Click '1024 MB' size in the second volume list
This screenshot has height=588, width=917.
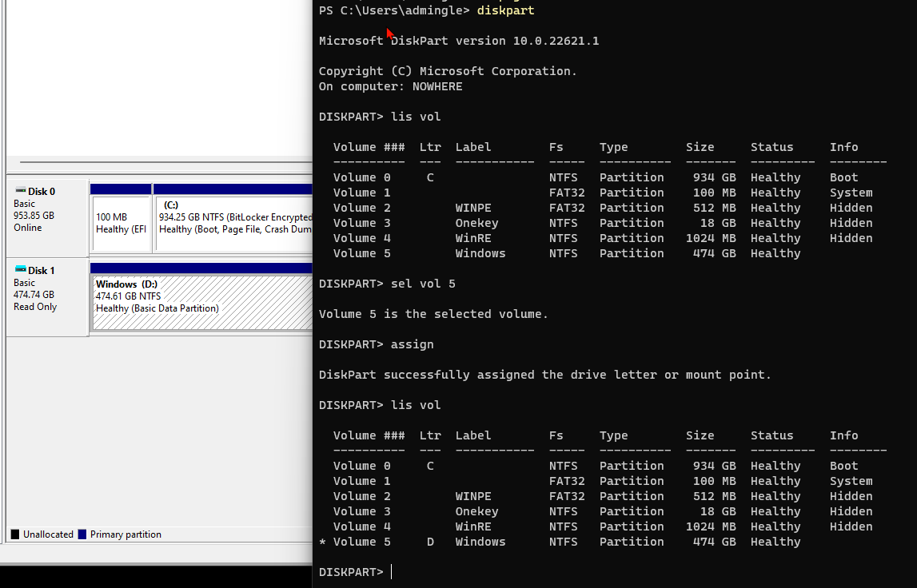[711, 526]
